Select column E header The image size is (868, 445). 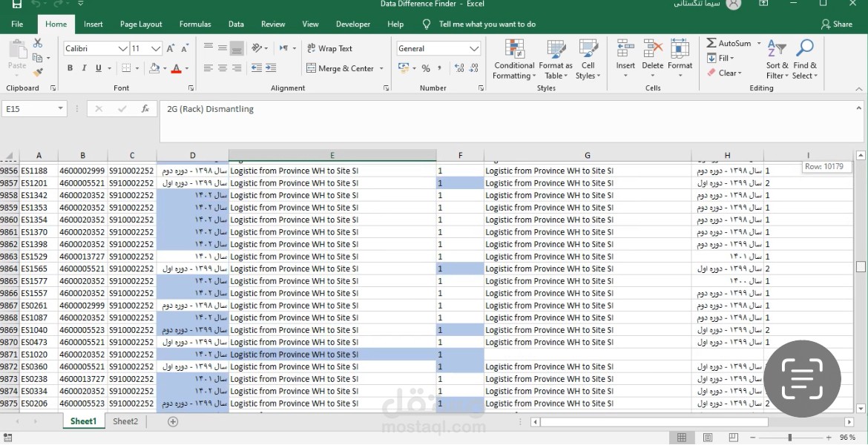332,156
